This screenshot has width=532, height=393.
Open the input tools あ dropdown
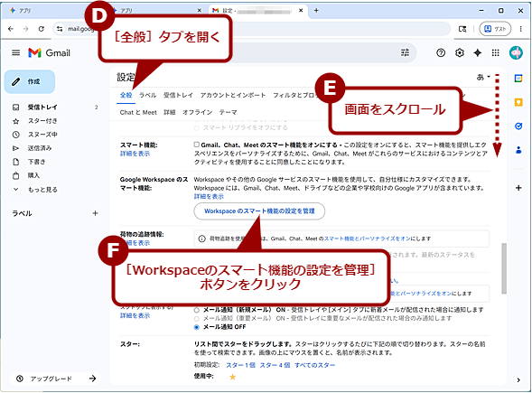[483, 78]
